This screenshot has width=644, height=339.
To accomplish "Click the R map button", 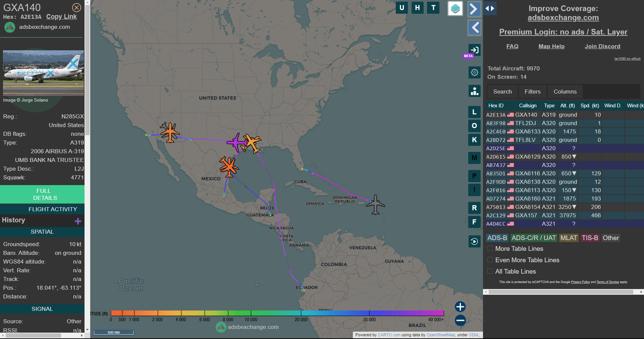I will [x=474, y=208].
